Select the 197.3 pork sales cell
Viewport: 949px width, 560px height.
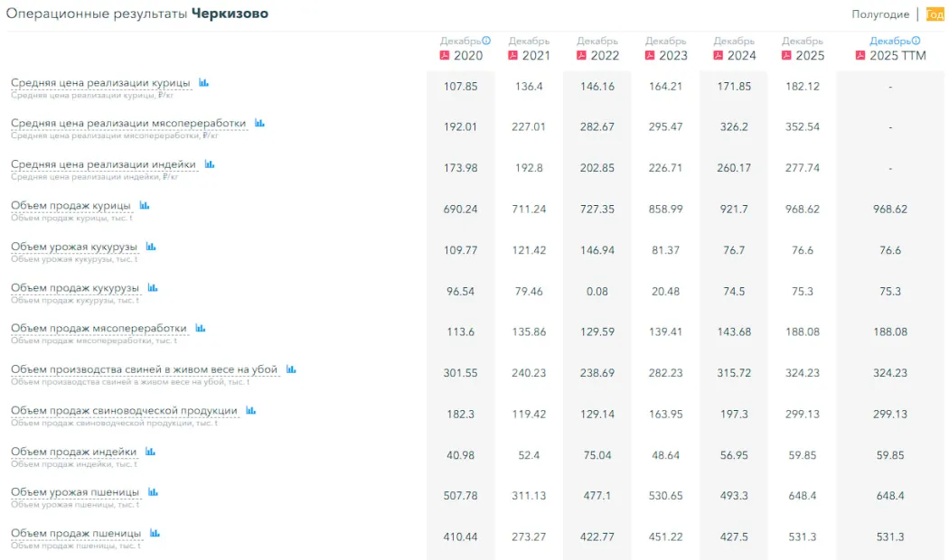pos(734,415)
